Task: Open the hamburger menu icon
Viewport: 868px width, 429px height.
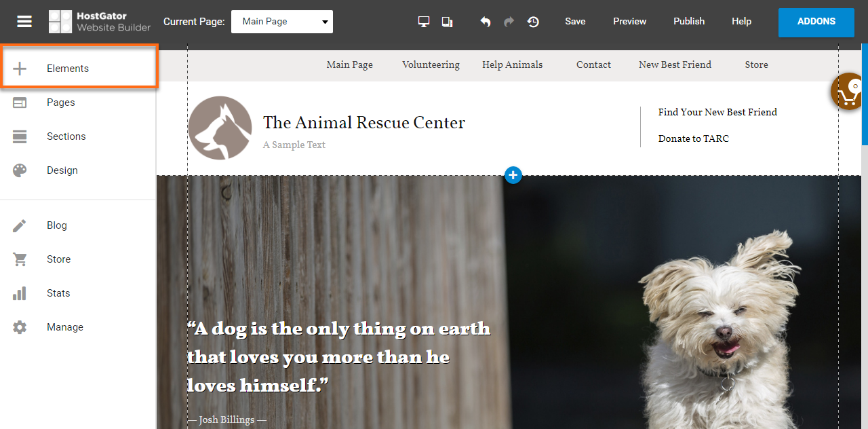Action: (24, 22)
